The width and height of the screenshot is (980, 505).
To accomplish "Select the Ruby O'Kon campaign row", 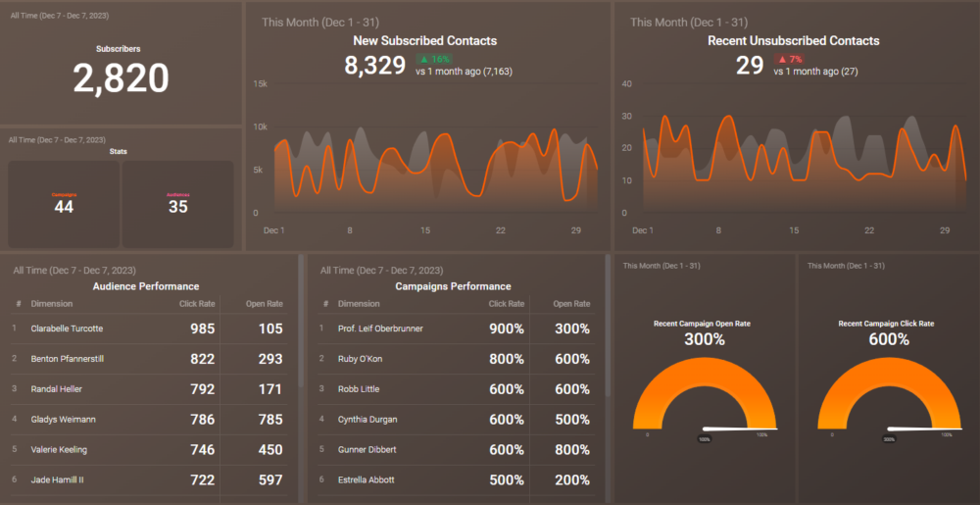I will pos(457,359).
